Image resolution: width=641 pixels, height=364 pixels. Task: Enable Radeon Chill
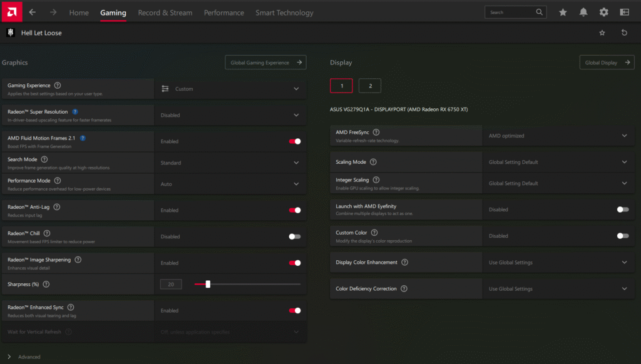(295, 236)
